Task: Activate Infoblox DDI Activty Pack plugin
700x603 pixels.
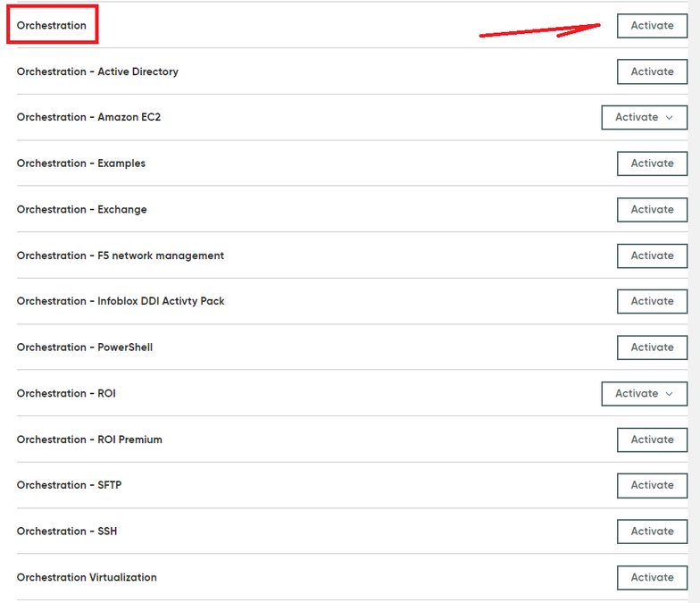Action: (652, 302)
